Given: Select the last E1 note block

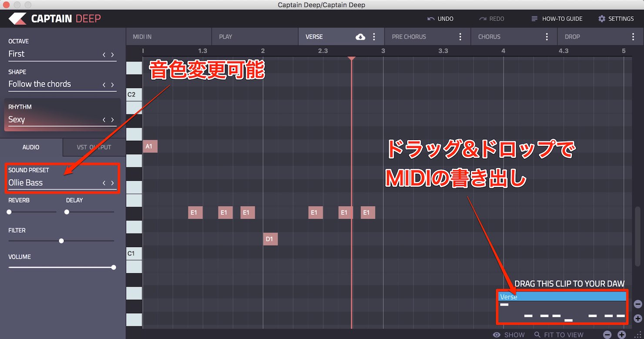Looking at the screenshot, I should click(x=368, y=213).
